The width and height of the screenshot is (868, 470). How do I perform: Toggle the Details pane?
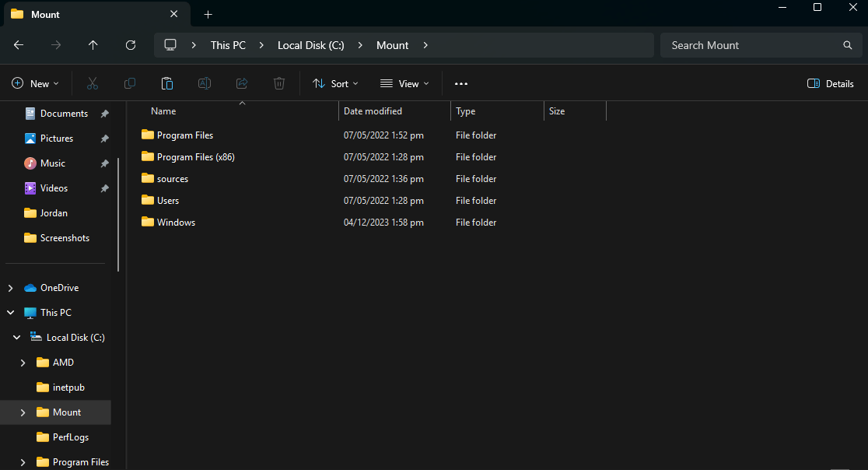coord(831,83)
